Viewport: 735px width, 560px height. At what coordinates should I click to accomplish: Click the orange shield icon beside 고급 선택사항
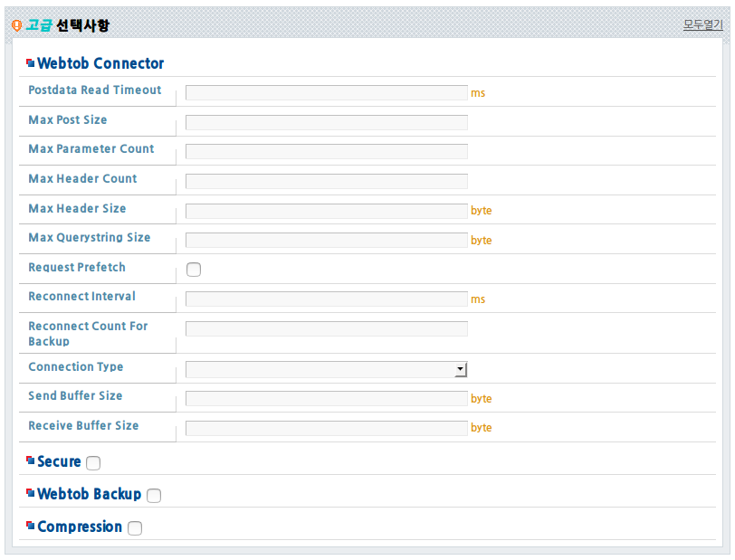pyautogui.click(x=16, y=25)
